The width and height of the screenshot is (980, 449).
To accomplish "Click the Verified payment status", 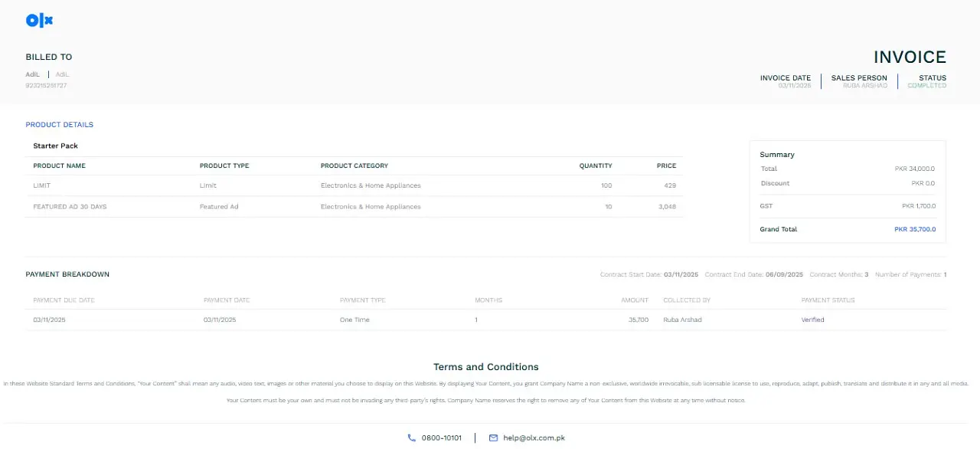I will tap(812, 320).
